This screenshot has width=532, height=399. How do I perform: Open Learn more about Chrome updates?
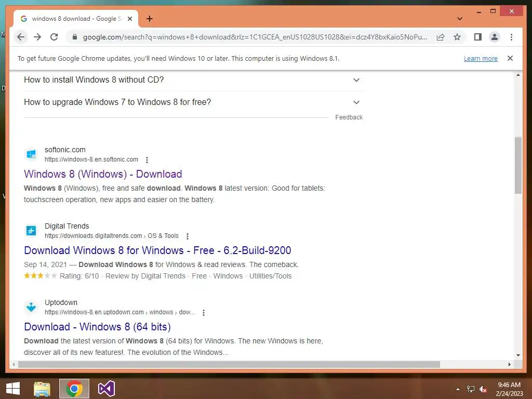point(481,58)
